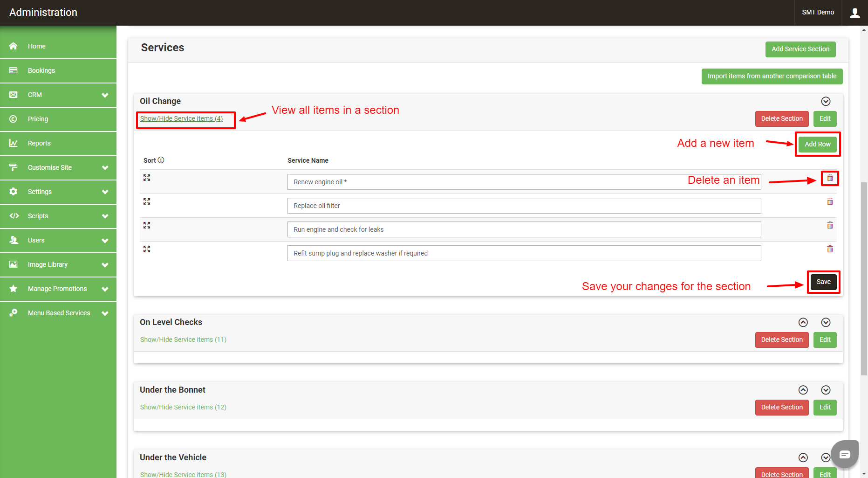Click the 'Renew engine oil *' input field
The image size is (868, 478).
tap(524, 182)
